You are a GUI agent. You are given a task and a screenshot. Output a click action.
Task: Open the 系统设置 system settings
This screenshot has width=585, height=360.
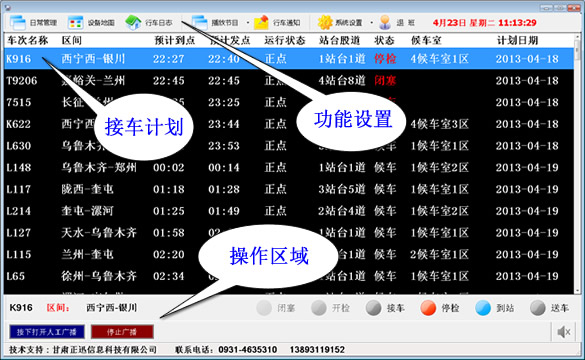point(340,23)
